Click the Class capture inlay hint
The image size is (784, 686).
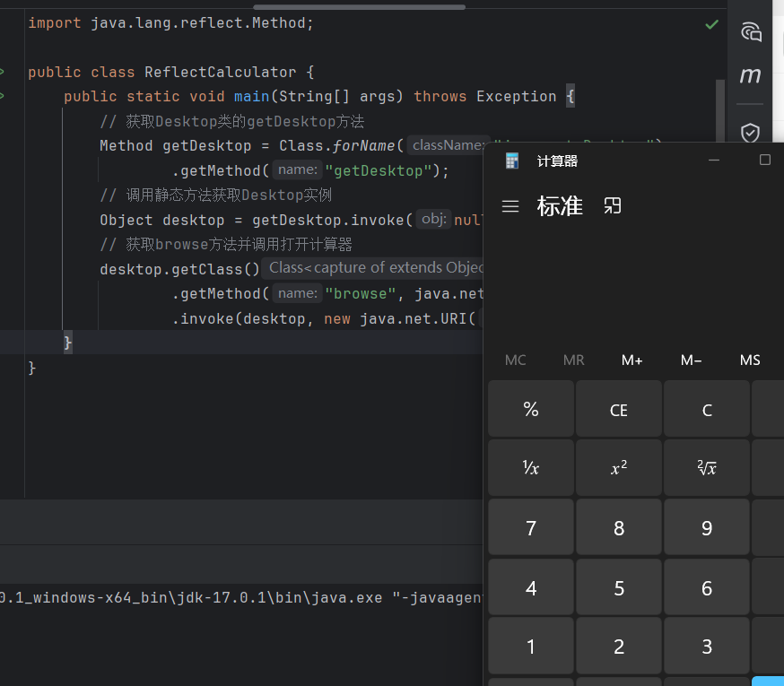375,268
